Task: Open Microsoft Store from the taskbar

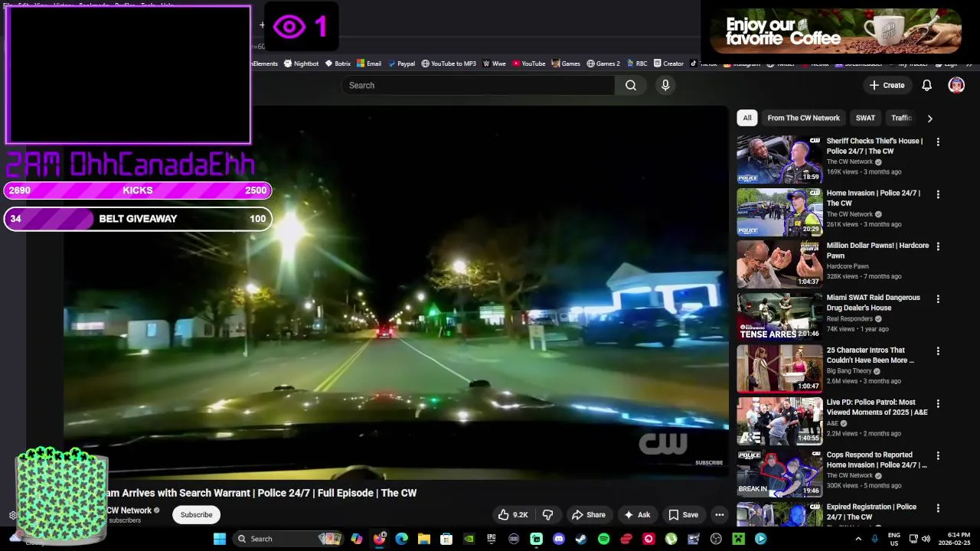Action: tap(446, 539)
